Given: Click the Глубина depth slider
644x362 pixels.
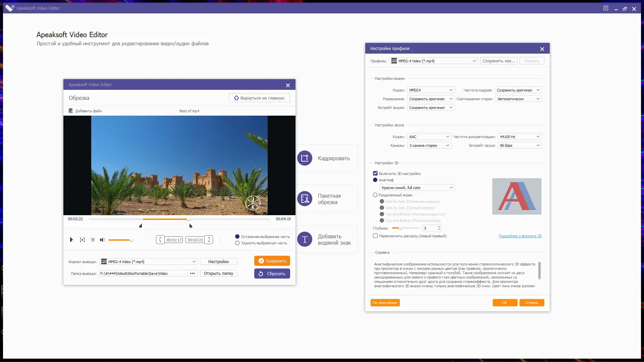Looking at the screenshot, I should (x=405, y=228).
